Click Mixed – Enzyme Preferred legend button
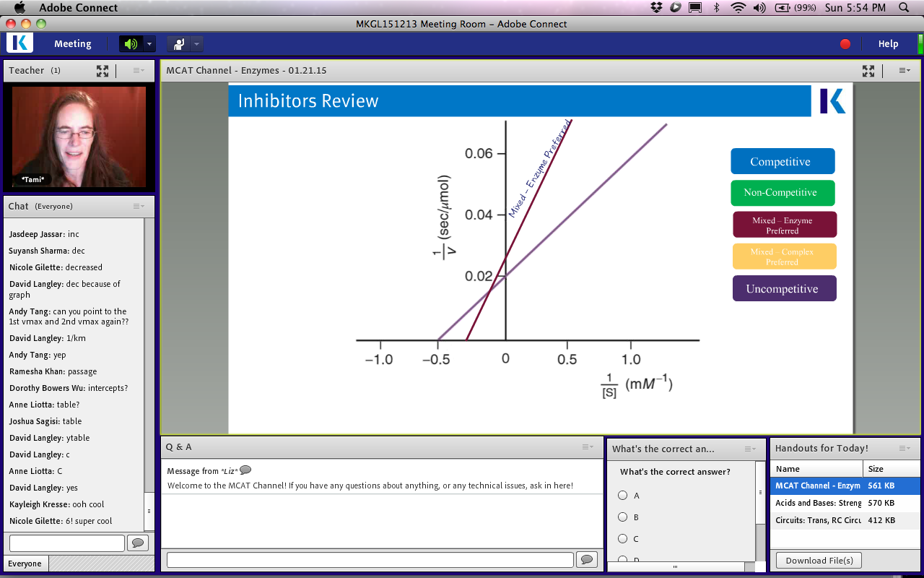 coord(785,225)
